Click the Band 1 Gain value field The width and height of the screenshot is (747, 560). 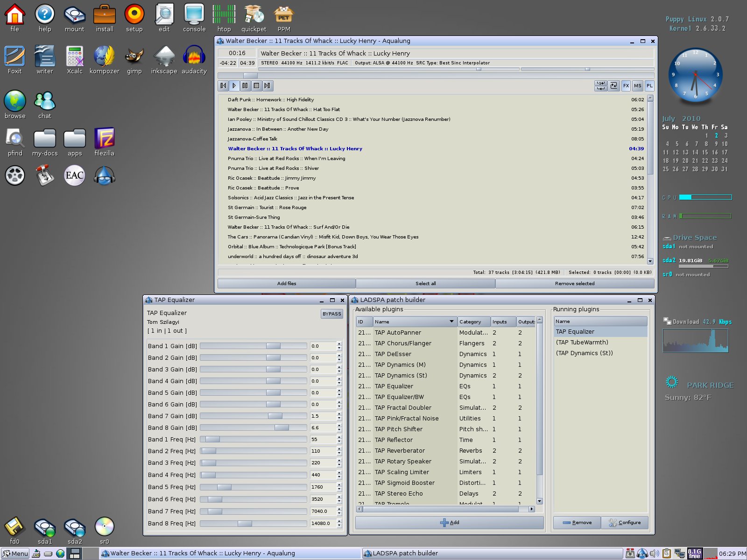pyautogui.click(x=323, y=346)
